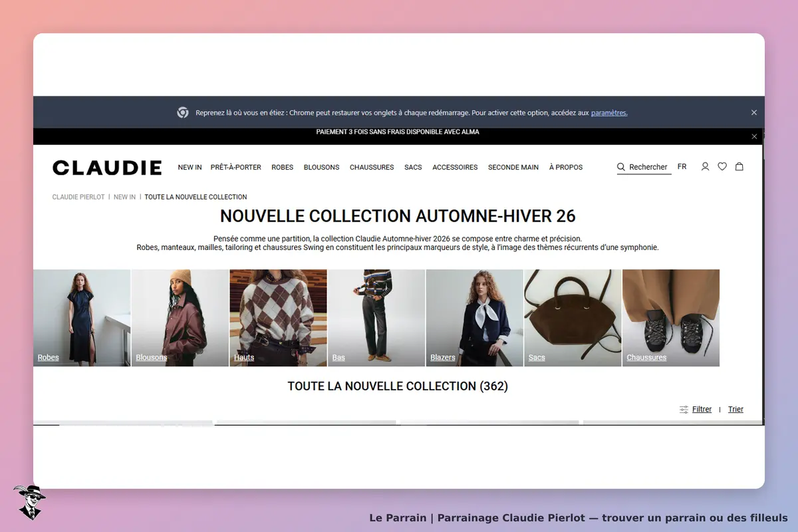Screen dimensions: 798x532
Task: Select the Sacs category thumbnail
Action: coord(573,318)
